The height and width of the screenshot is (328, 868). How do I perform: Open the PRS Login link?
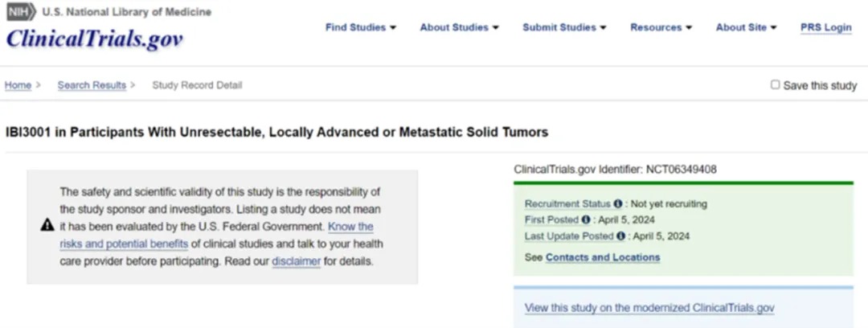[x=826, y=27]
